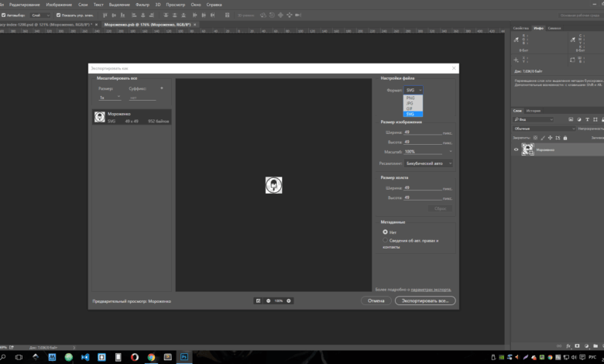Select Мороженко thumbnail in the export list

tap(100, 117)
